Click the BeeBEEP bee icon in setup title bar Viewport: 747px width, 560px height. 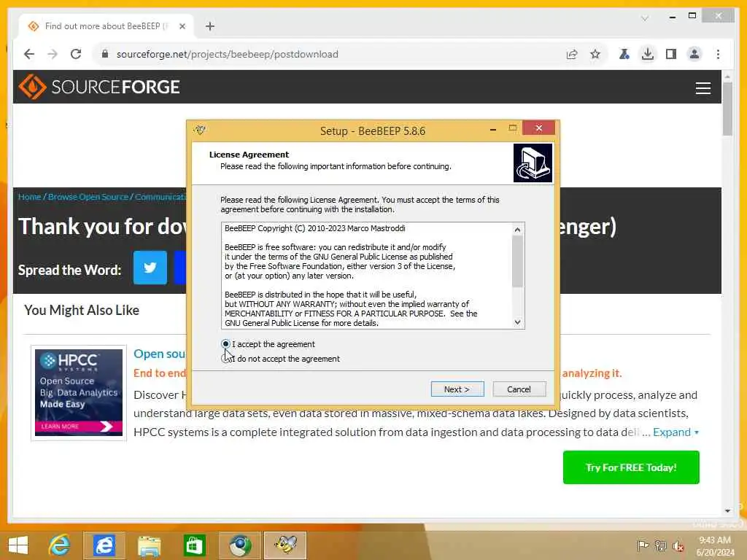tap(200, 130)
